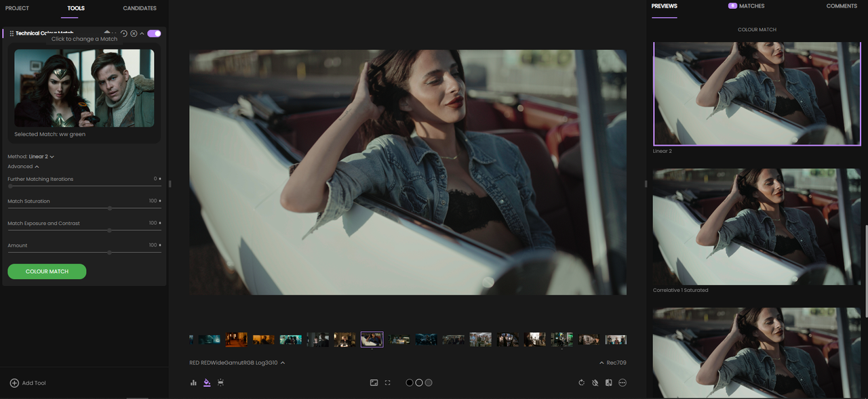Image resolution: width=868 pixels, height=399 pixels.
Task: Open the more options ellipsis icon
Action: coord(623,383)
